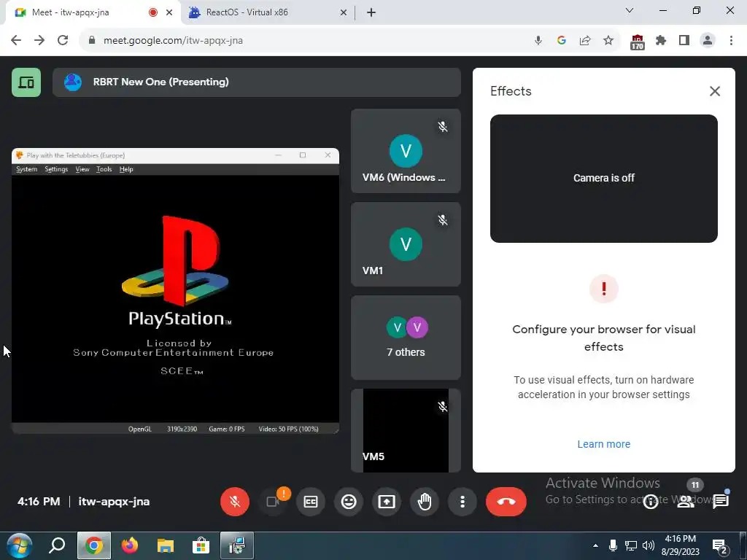The width and height of the screenshot is (747, 560).
Task: Click the microphone permission icon in address bar
Action: tap(538, 41)
